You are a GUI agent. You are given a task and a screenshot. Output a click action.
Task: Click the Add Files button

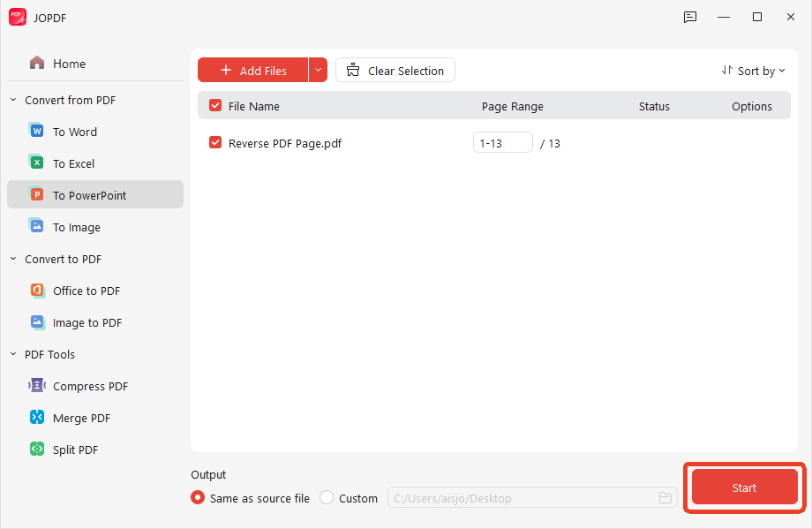[252, 70]
